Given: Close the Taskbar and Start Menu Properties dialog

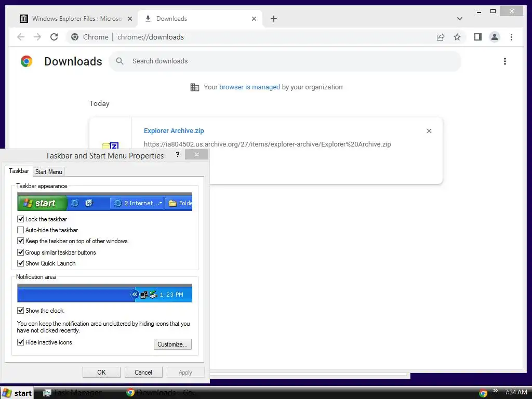Looking at the screenshot, I should click(197, 155).
